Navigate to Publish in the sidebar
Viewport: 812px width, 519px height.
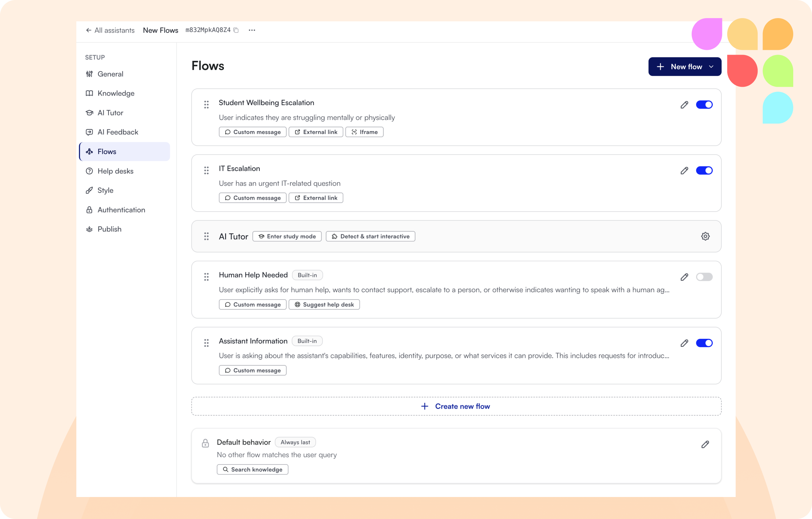109,229
